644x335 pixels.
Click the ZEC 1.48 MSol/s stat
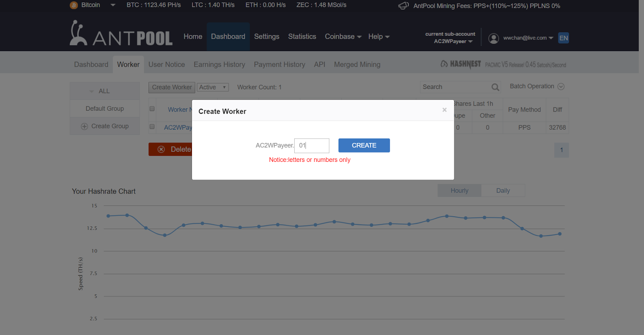point(321,5)
